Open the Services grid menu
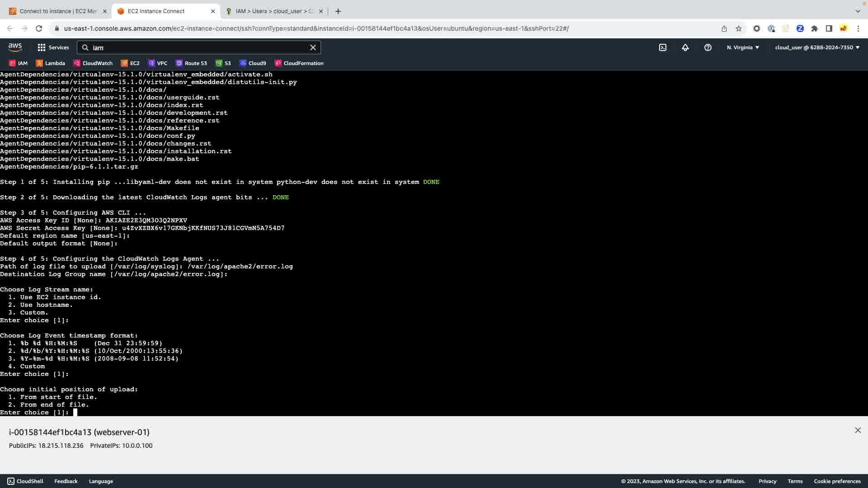The height and width of the screenshot is (488, 868). (53, 47)
